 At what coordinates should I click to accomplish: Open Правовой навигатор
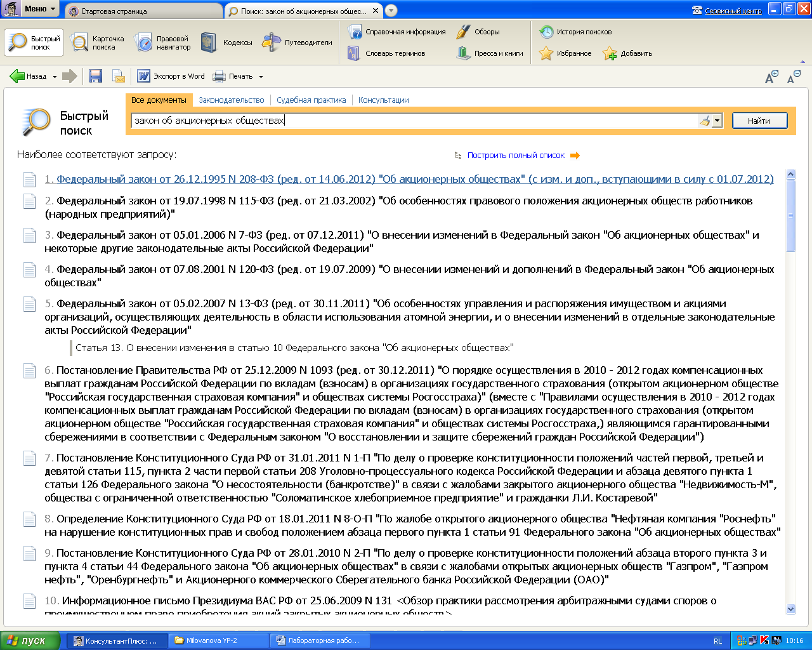pyautogui.click(x=162, y=43)
